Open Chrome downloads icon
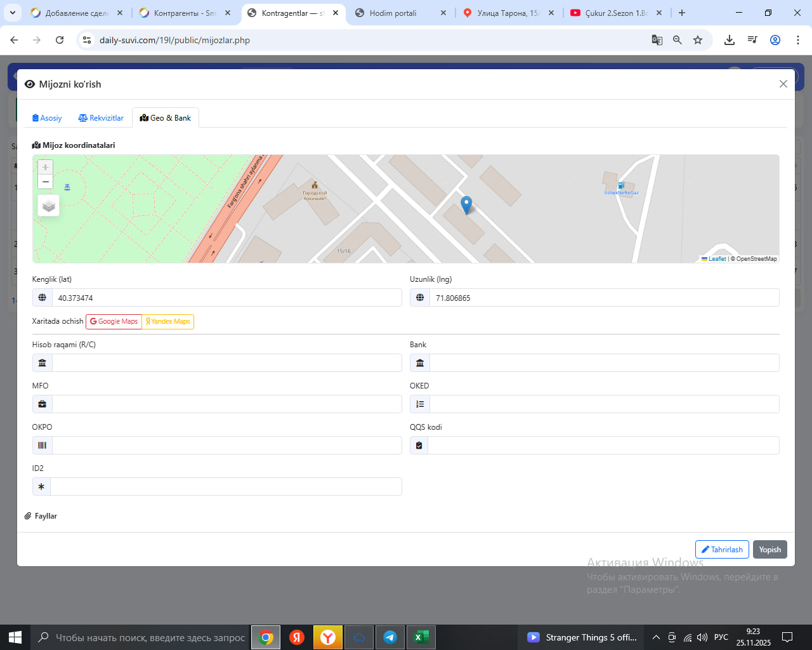 [x=730, y=40]
